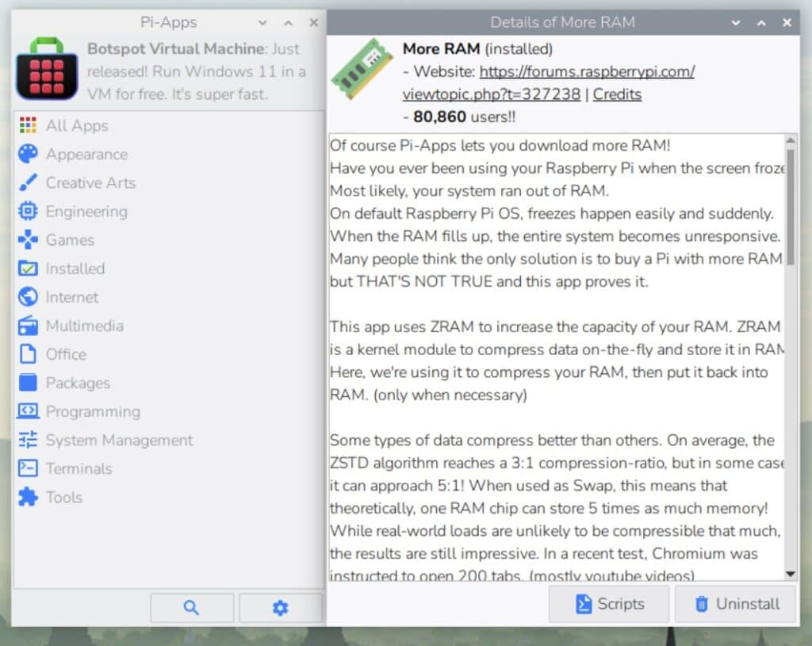Select the Installed category

75,269
